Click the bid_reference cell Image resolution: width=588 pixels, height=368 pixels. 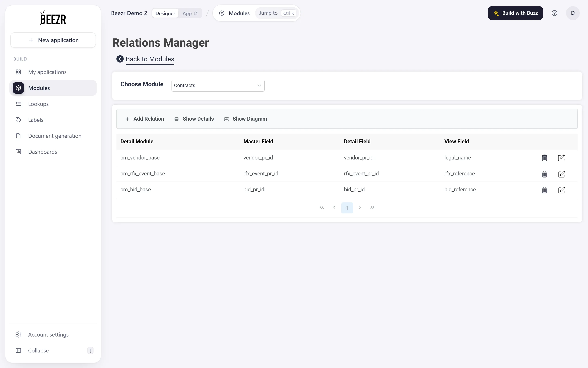460,190
